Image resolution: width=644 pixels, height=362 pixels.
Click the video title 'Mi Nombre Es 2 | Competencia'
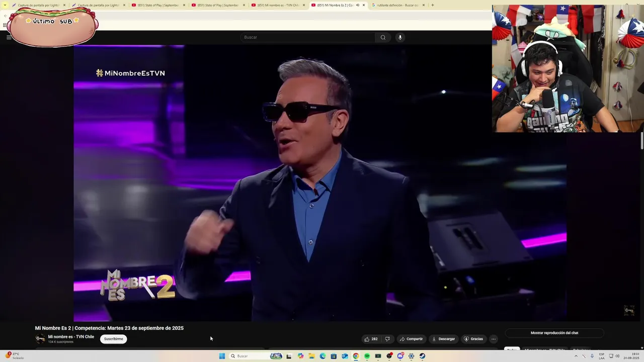click(x=109, y=328)
